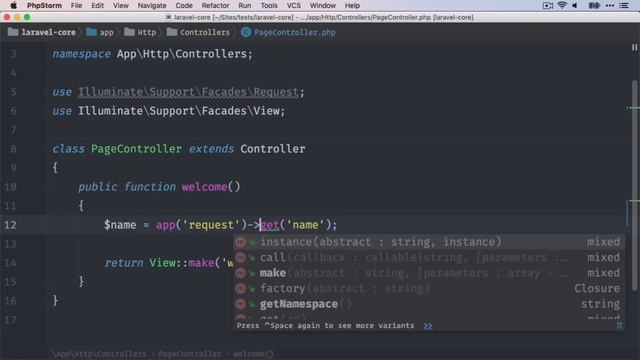This screenshot has width=640, height=360.
Task: Select the getNamespace completion suggestion
Action: click(429, 304)
